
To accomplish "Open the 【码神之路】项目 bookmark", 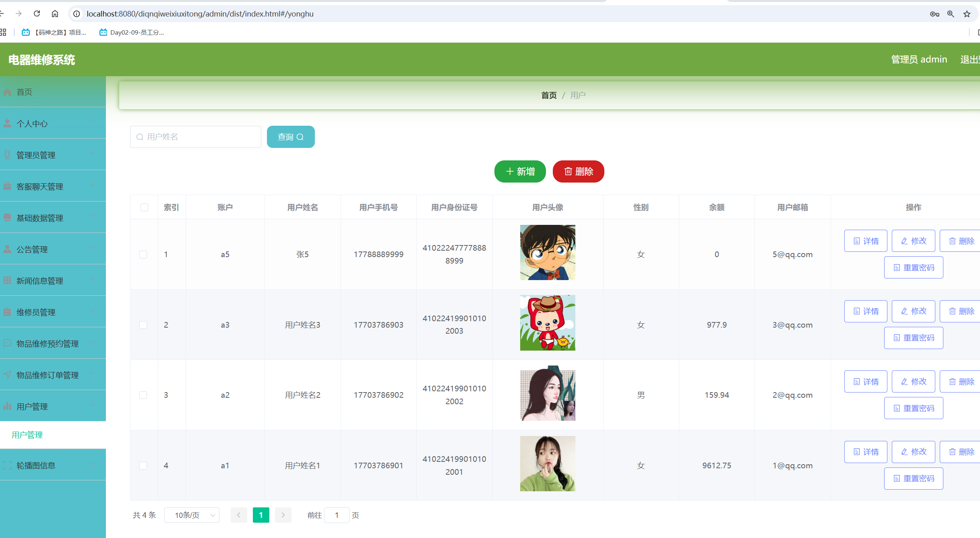I will (x=54, y=32).
